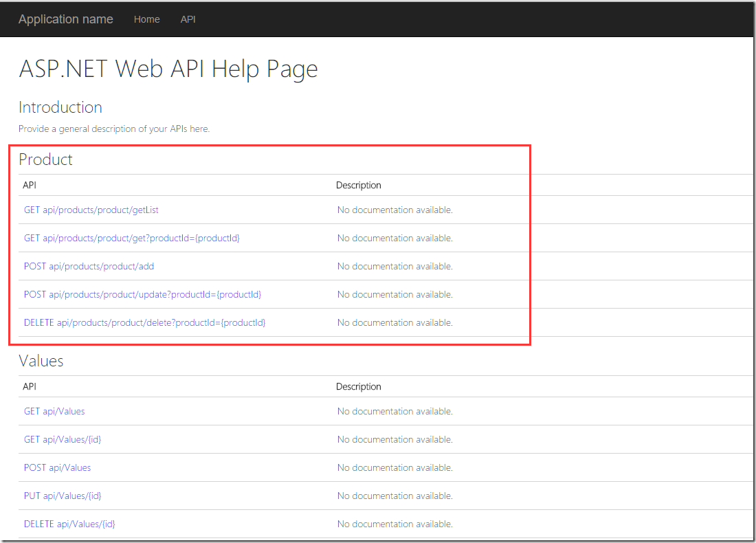This screenshot has width=756, height=543.
Task: Click the Product section heading
Action: coord(45,159)
